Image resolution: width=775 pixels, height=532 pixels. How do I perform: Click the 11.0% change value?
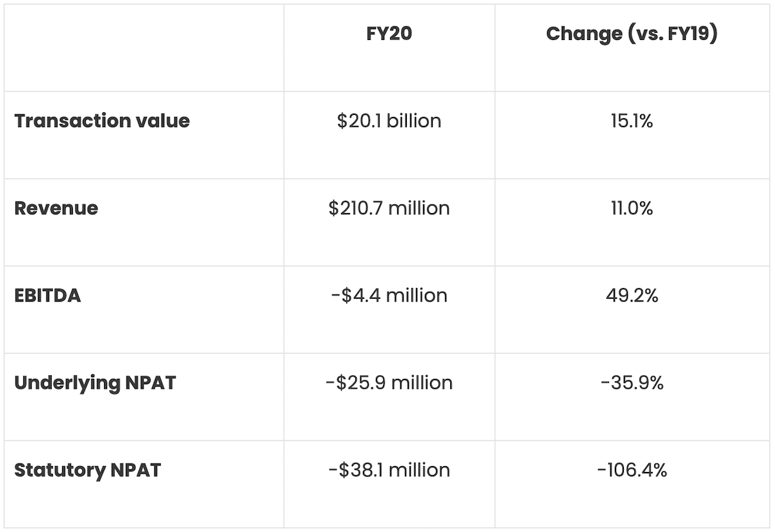(x=632, y=208)
